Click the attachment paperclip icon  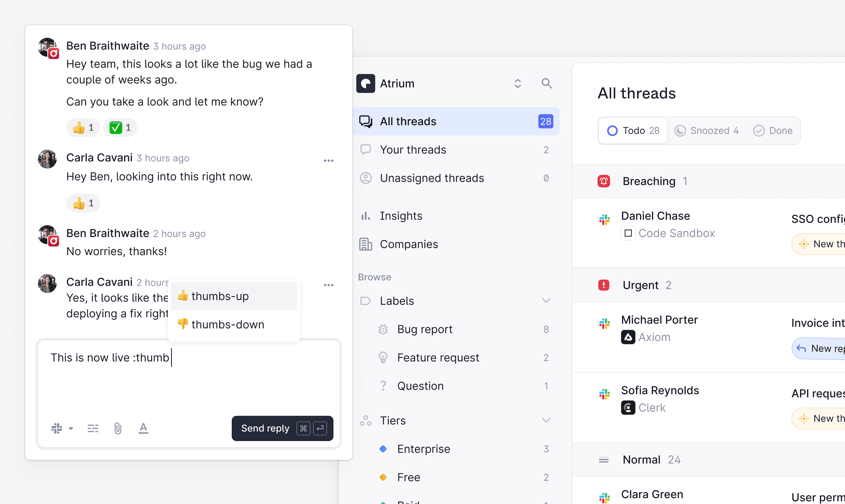pyautogui.click(x=118, y=428)
